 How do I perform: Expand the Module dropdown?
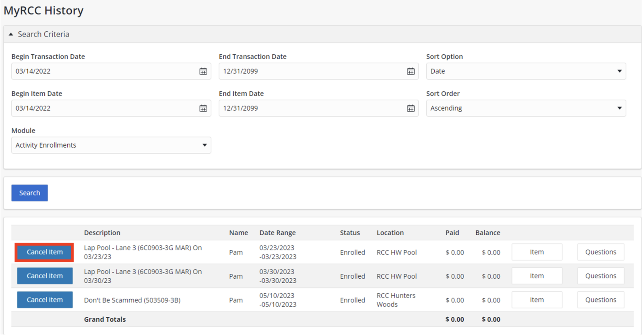[111, 145]
